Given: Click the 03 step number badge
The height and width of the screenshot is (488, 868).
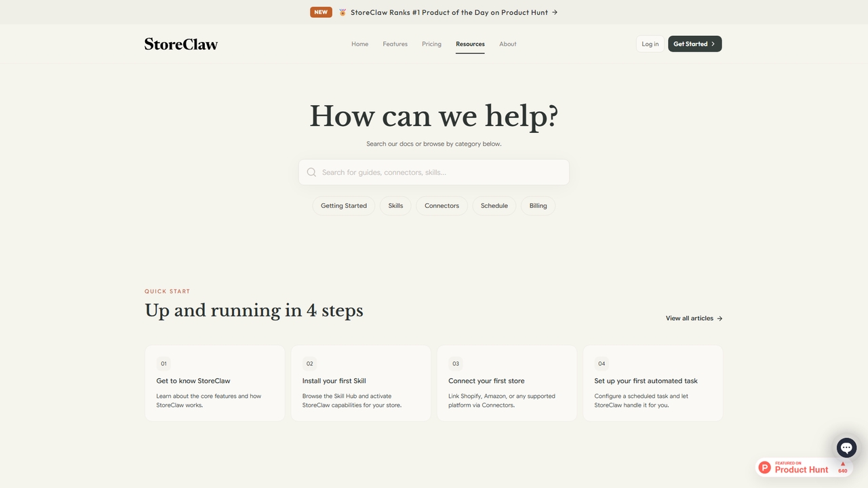Looking at the screenshot, I should [456, 364].
